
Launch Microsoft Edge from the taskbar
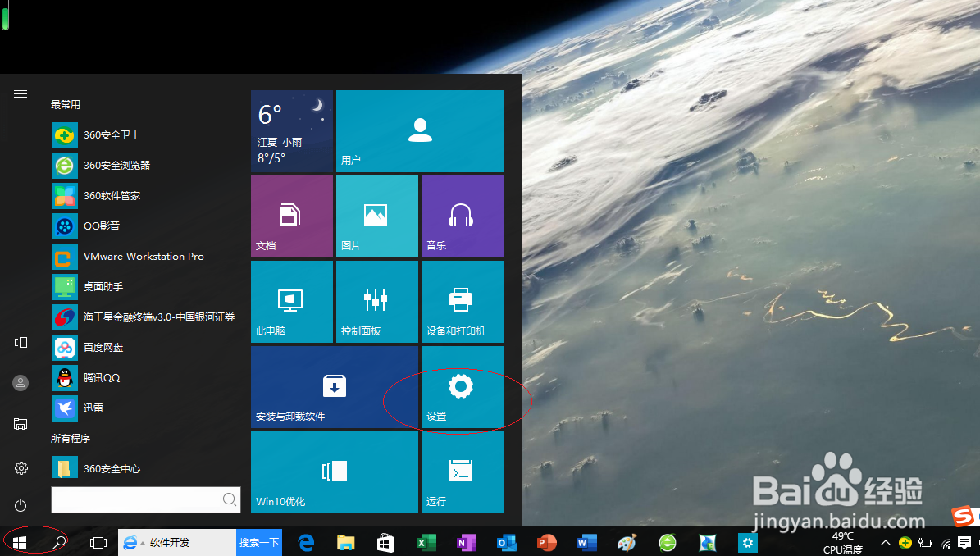[306, 543]
